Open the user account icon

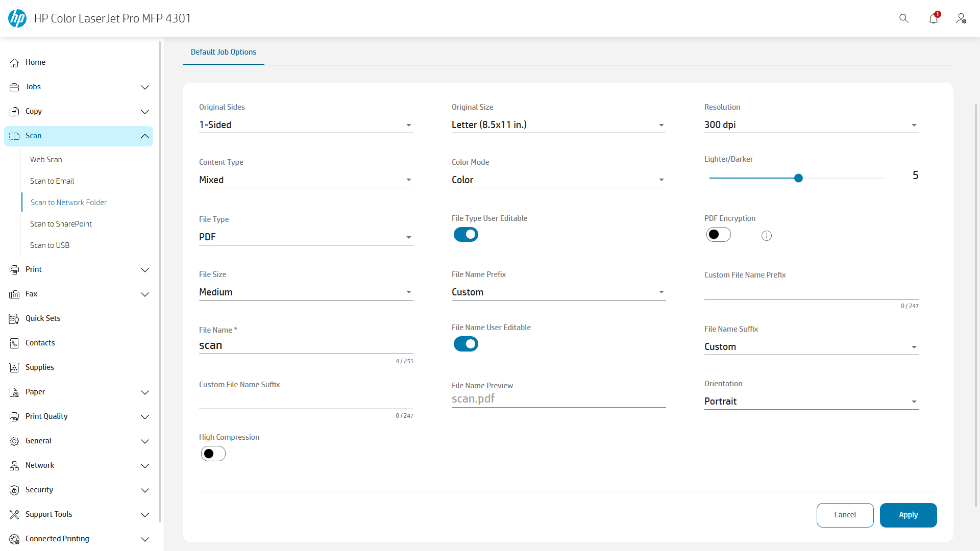[961, 18]
